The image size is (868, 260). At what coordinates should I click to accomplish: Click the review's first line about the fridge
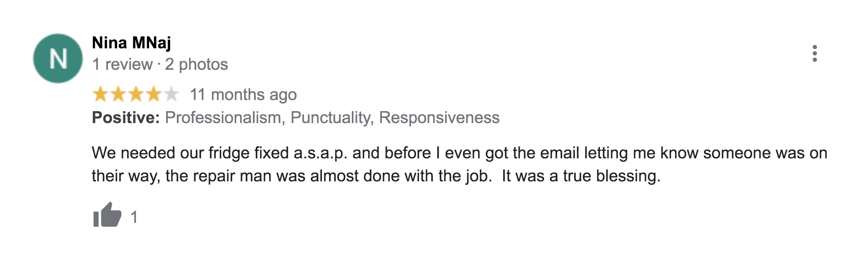pyautogui.click(x=459, y=153)
